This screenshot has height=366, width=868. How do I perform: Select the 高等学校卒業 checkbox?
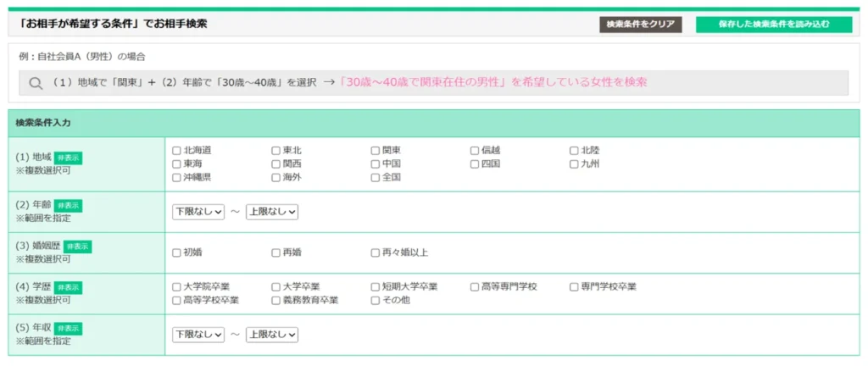coord(176,301)
